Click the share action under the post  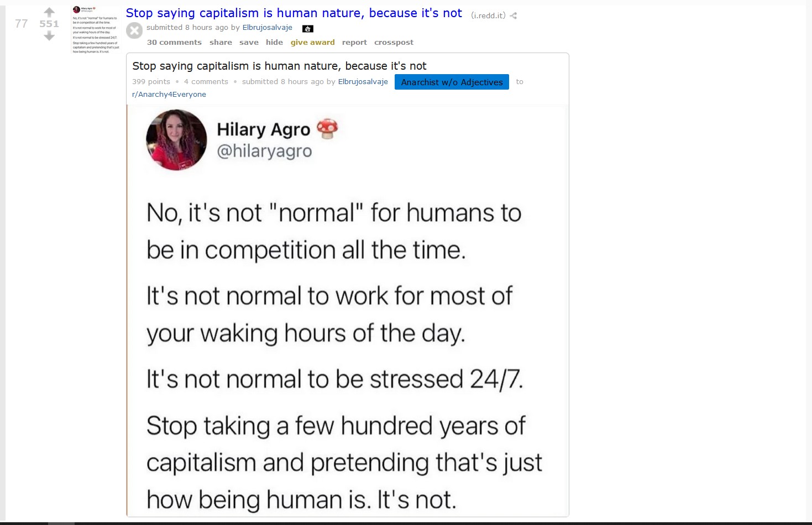221,42
